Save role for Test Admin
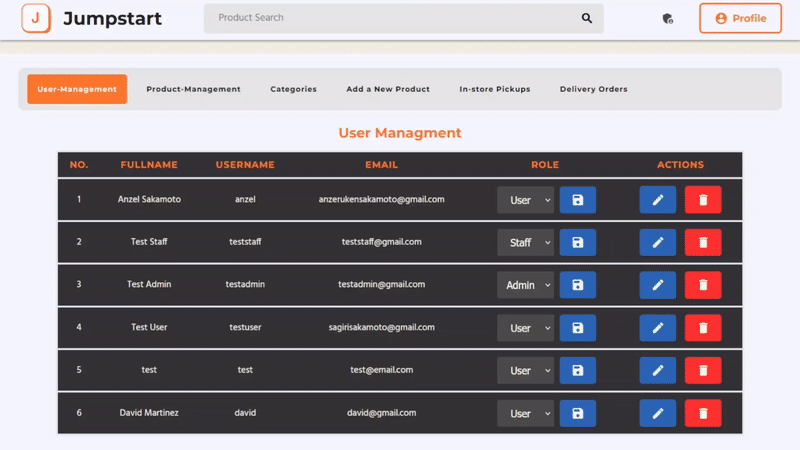800x450 pixels. coord(578,285)
